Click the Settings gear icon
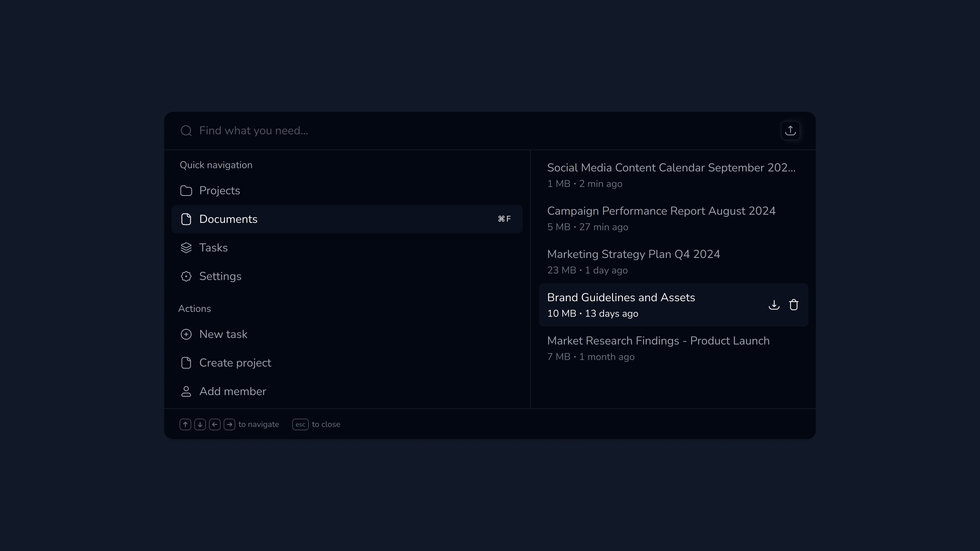 pyautogui.click(x=186, y=276)
